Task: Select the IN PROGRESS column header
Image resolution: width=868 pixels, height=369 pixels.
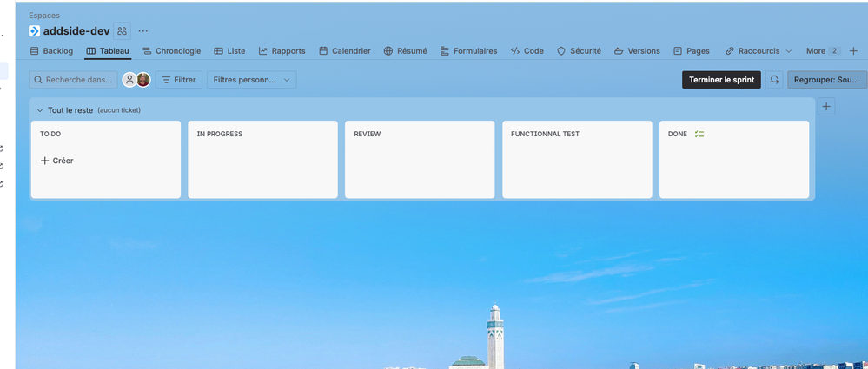Action: (220, 134)
